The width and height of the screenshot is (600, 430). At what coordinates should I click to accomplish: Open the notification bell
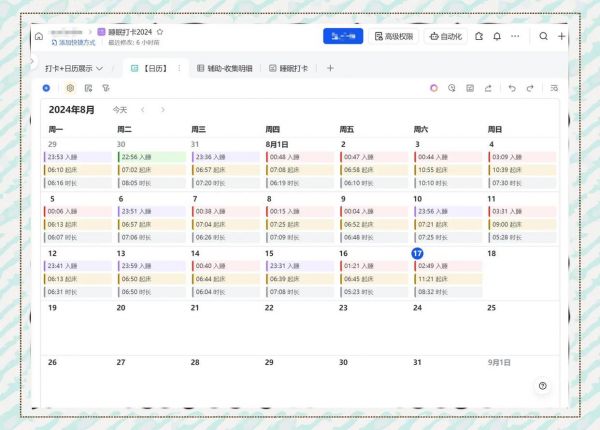pyautogui.click(x=497, y=36)
